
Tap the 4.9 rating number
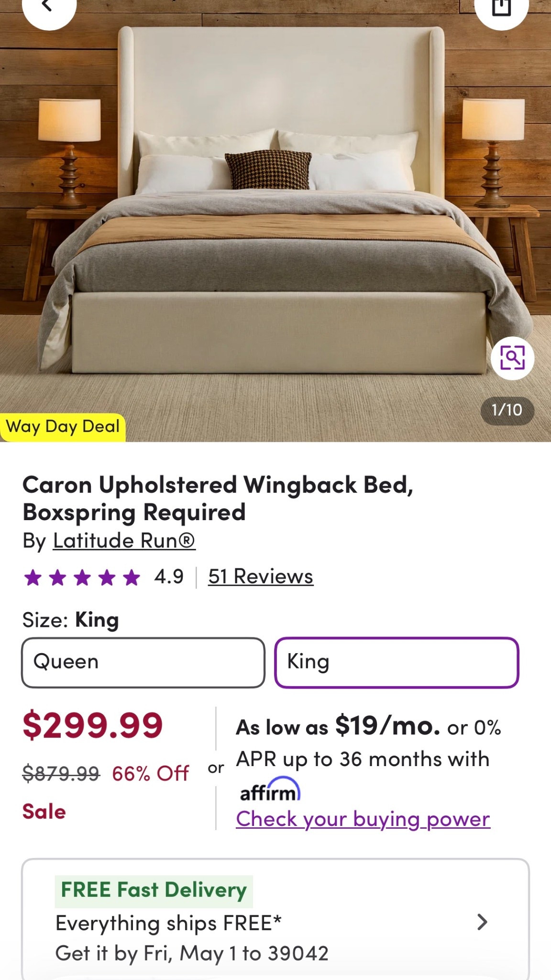coord(168,577)
